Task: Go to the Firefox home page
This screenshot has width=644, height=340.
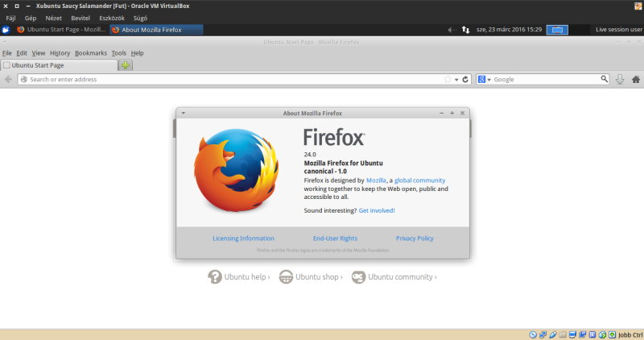Action: tap(636, 79)
